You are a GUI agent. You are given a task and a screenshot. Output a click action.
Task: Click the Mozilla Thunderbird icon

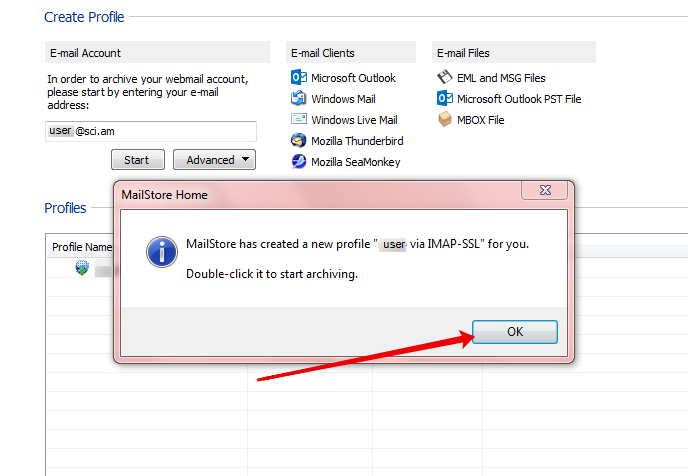pos(299,140)
